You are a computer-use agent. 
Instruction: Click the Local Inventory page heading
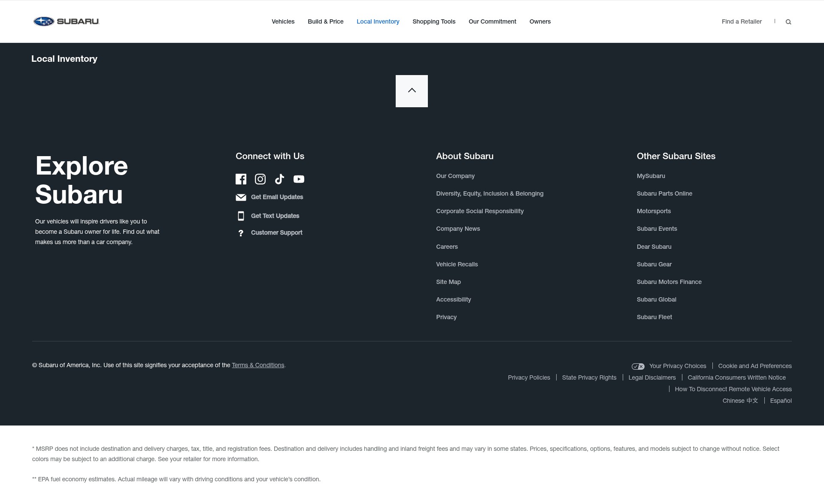click(x=64, y=59)
